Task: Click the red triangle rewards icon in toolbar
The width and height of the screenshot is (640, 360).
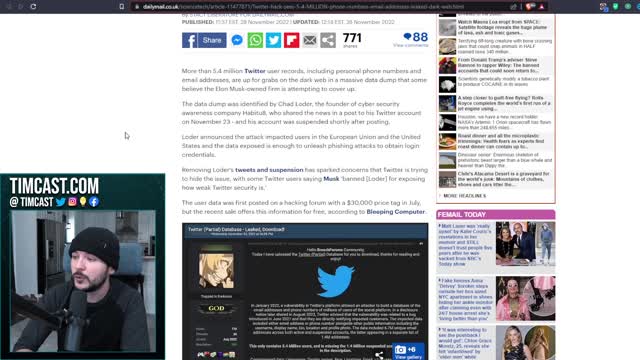Action: pyautogui.click(x=542, y=7)
